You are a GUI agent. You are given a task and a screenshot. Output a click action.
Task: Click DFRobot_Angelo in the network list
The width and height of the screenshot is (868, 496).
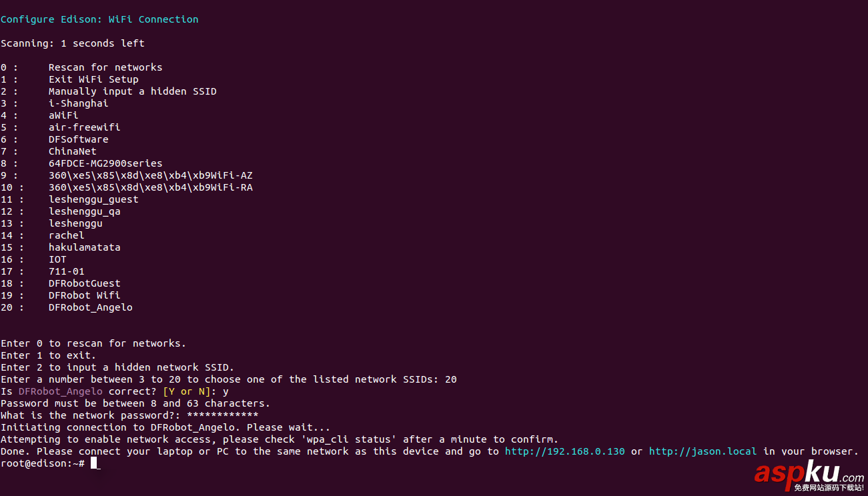point(90,307)
